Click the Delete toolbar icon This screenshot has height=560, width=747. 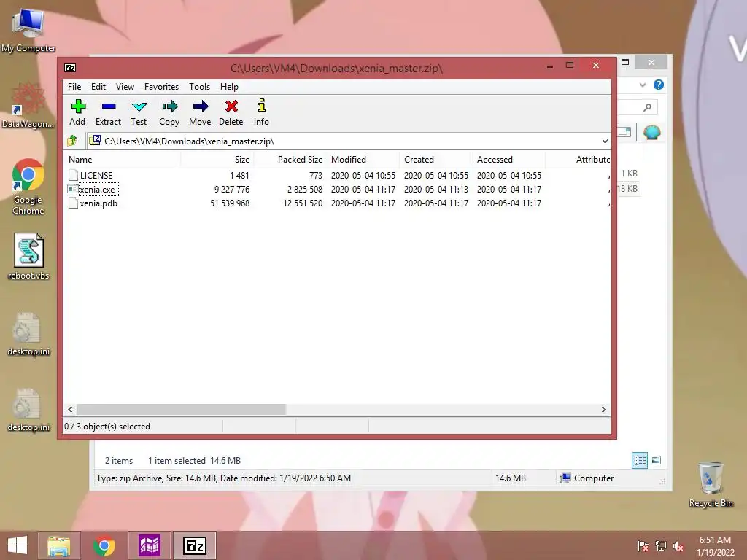231,106
